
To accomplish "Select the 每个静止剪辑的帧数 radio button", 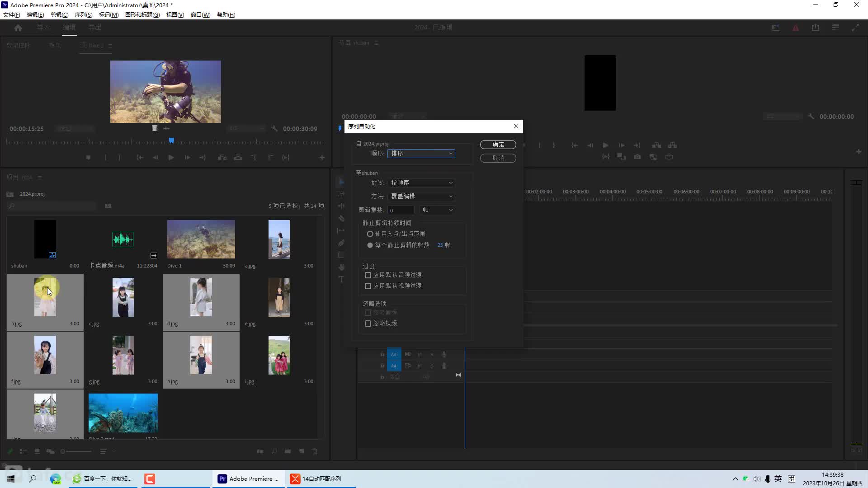I will point(370,245).
